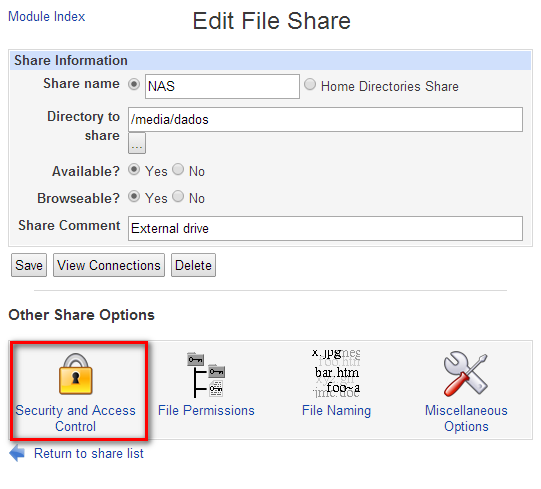Viewport: 541px width, 489px height.
Task: Set Available to No
Action: tap(178, 169)
